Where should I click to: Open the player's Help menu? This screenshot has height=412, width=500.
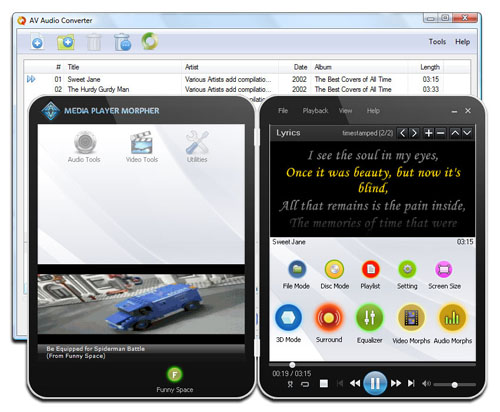(373, 111)
